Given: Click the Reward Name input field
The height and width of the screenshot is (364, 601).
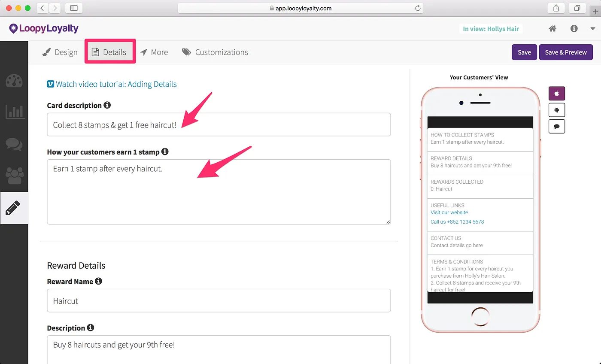Looking at the screenshot, I should pos(219,300).
